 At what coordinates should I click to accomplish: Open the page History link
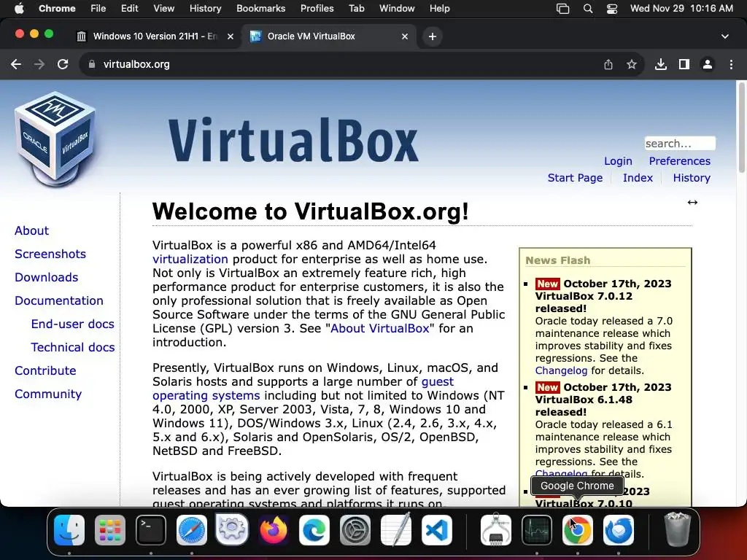692,178
